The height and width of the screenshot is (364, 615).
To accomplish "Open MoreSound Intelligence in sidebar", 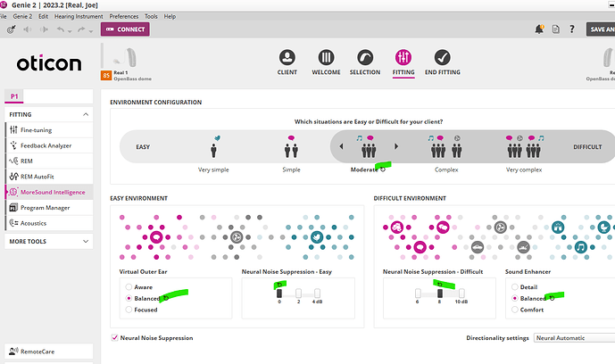I will [49, 192].
